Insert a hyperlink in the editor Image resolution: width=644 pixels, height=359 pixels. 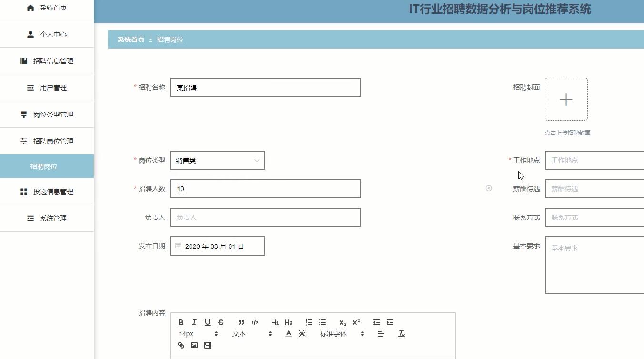tap(181, 345)
